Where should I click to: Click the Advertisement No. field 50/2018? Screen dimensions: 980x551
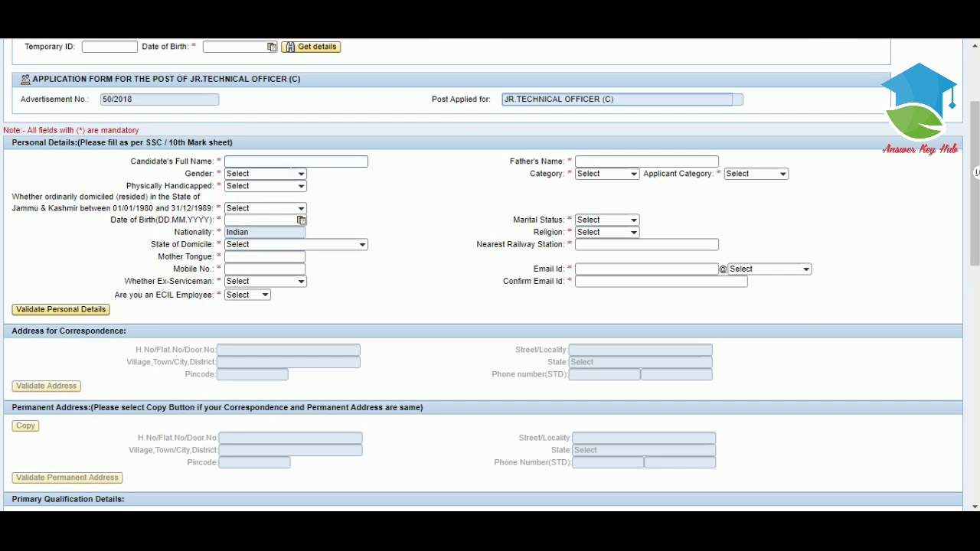coord(159,99)
